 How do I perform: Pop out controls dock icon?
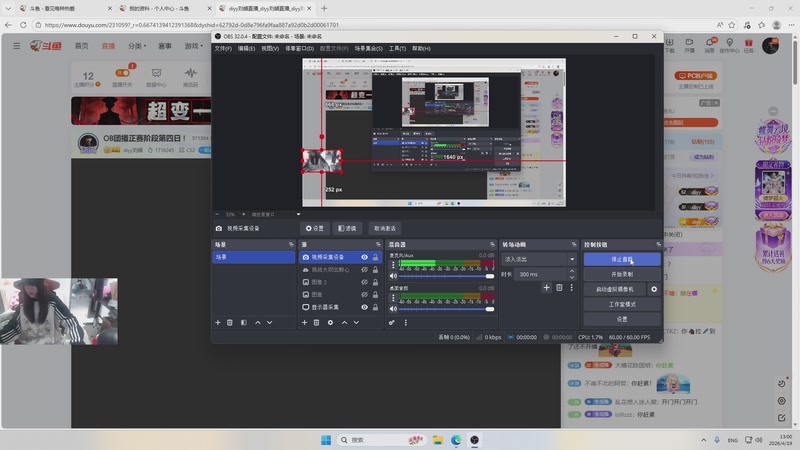(658, 244)
